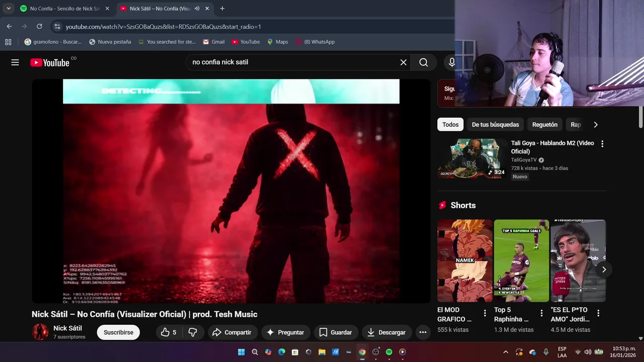Click the video player to pause
Screen dimensions: 644x362
pos(231,191)
